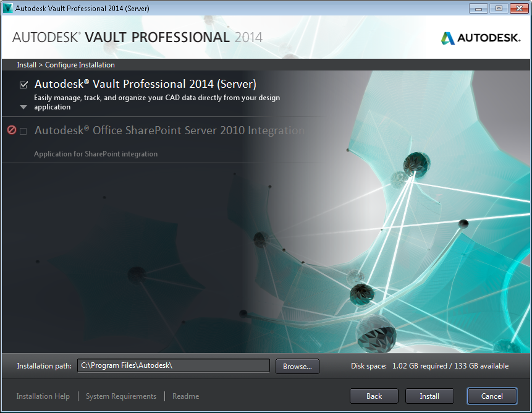This screenshot has height=413, width=532.
Task: Click the Vault Professional icon in the title bar
Action: (x=9, y=8)
